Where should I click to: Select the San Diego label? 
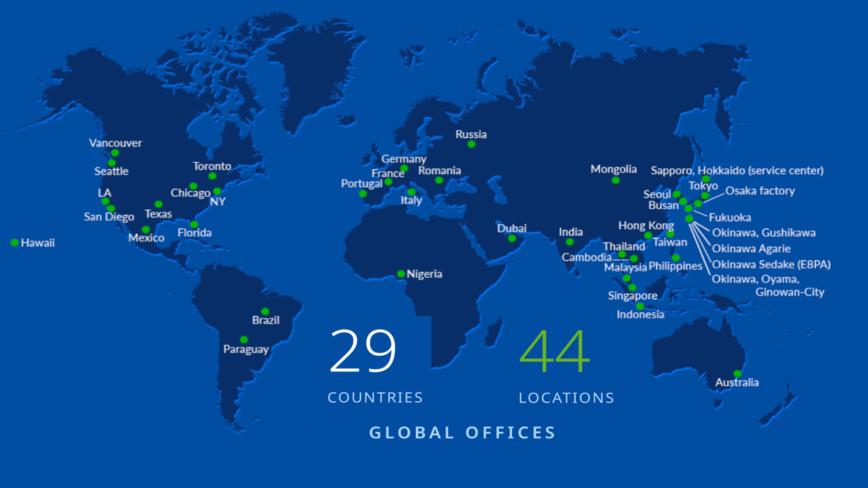click(x=109, y=217)
